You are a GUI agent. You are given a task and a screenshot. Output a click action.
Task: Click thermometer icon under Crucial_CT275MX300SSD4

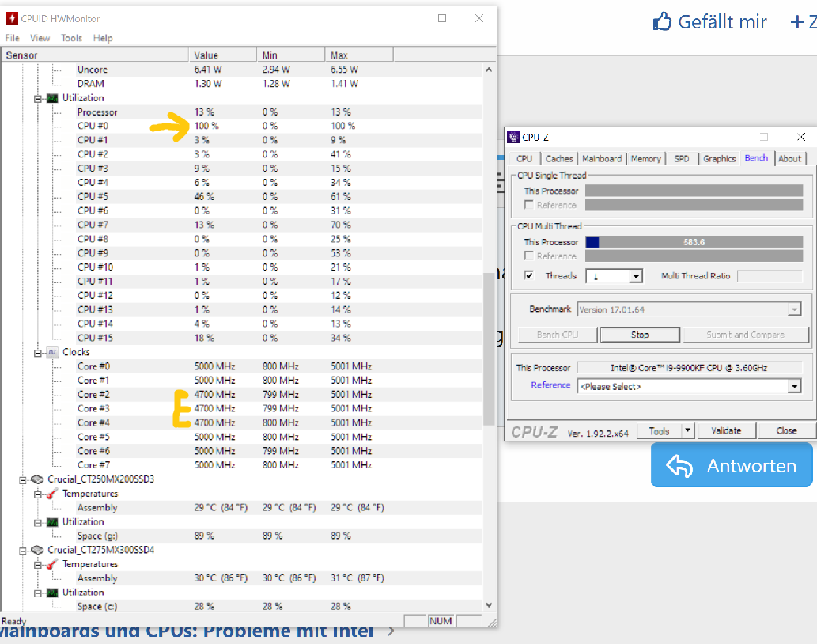pyautogui.click(x=52, y=564)
